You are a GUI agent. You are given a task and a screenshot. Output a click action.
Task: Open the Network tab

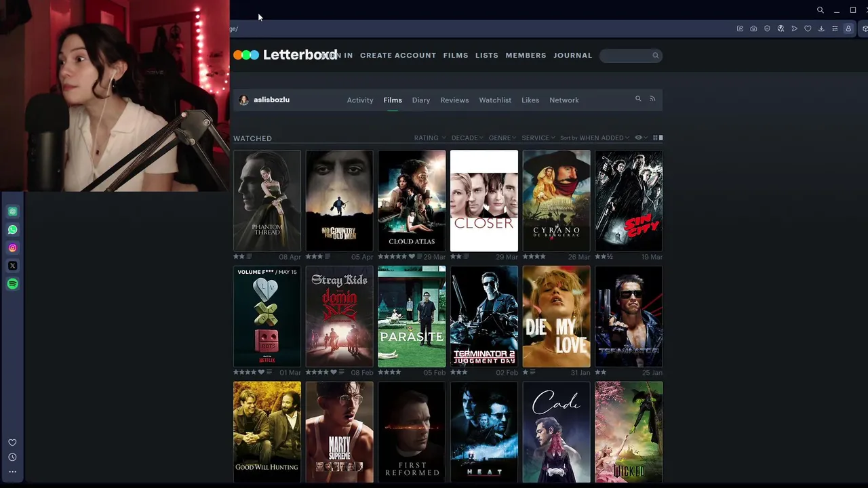pos(564,100)
